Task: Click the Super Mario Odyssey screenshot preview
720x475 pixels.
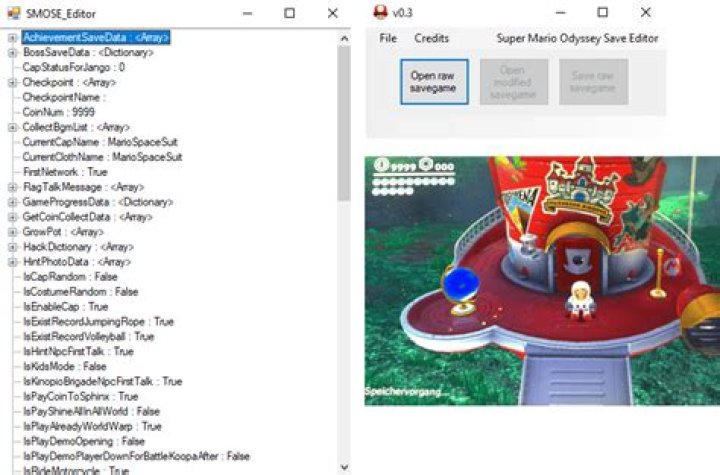Action: point(541,280)
